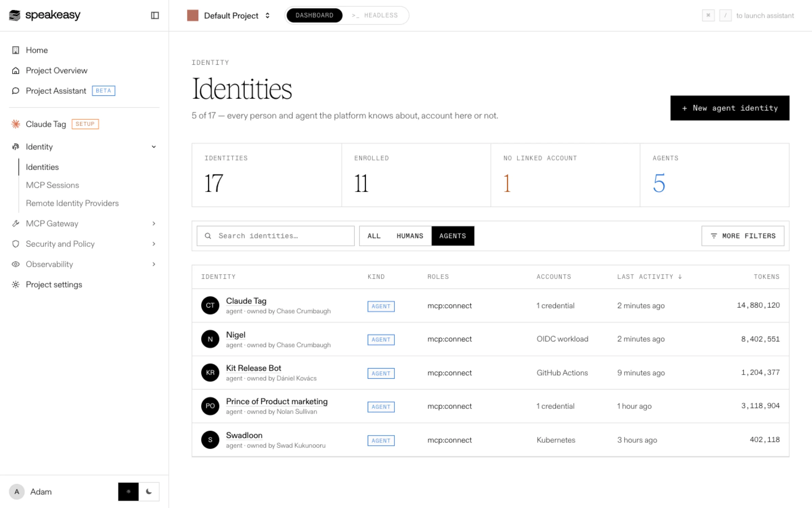This screenshot has height=508, width=812.
Task: Select the Identities sidebar item
Action: coord(42,167)
